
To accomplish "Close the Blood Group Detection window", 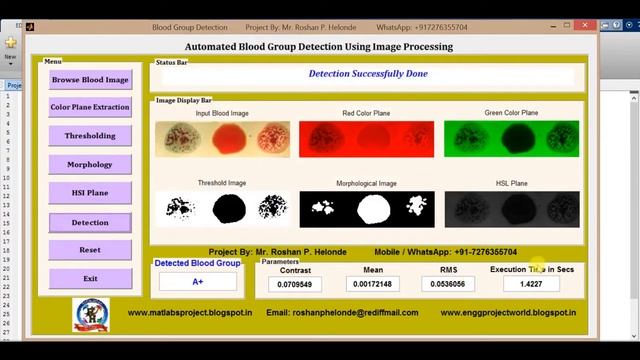I will pyautogui.click(x=585, y=25).
